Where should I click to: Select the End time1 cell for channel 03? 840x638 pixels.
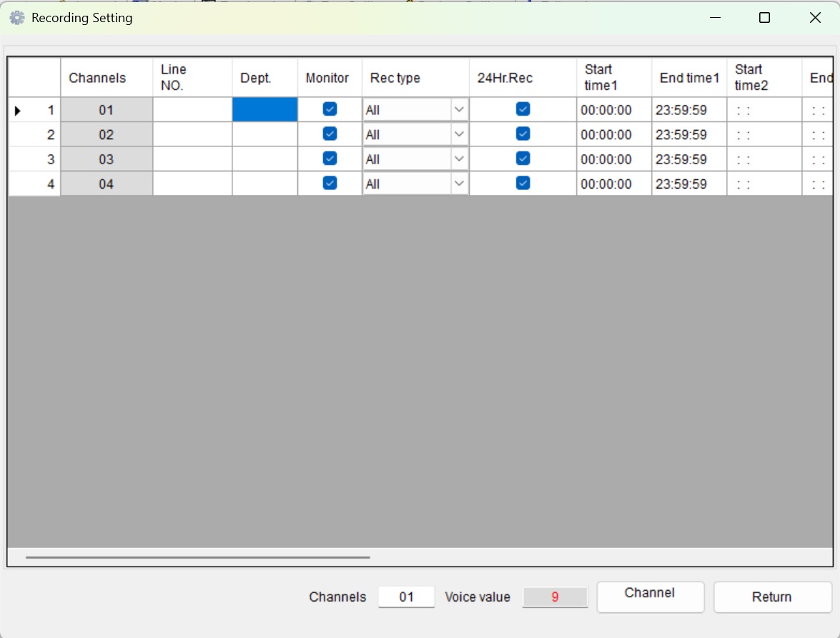pyautogui.click(x=688, y=159)
